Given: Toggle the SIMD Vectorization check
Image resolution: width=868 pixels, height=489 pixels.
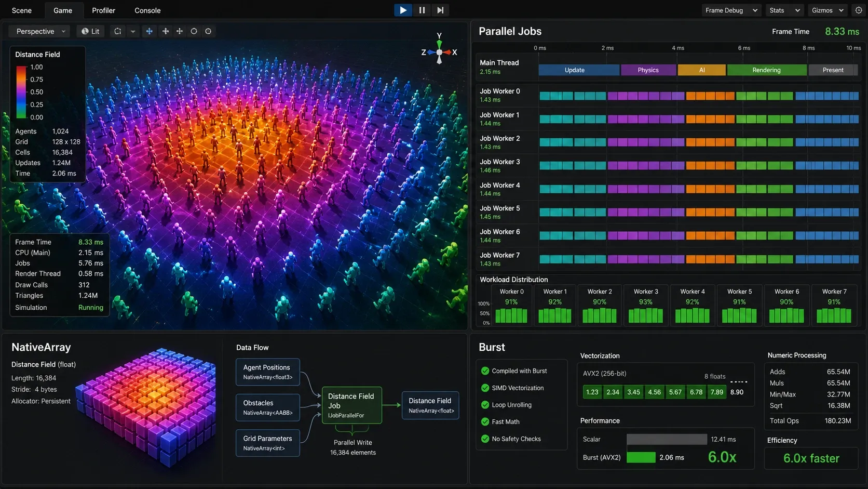Looking at the screenshot, I should 485,388.
